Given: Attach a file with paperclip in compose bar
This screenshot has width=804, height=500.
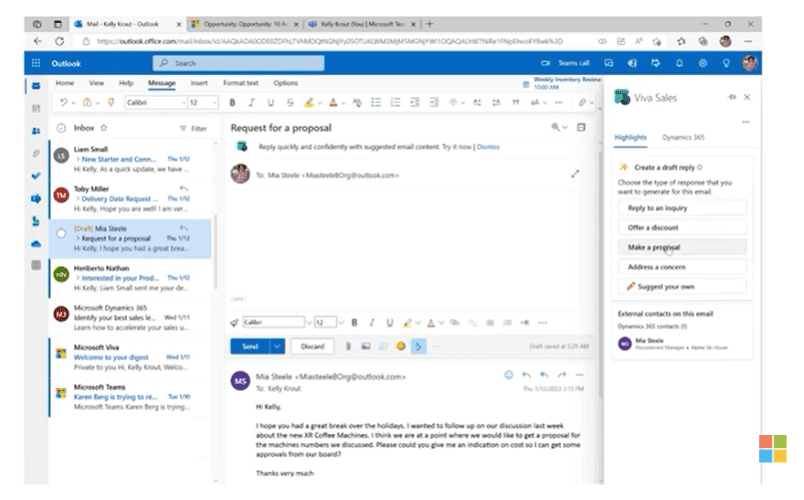Looking at the screenshot, I should tap(348, 346).
